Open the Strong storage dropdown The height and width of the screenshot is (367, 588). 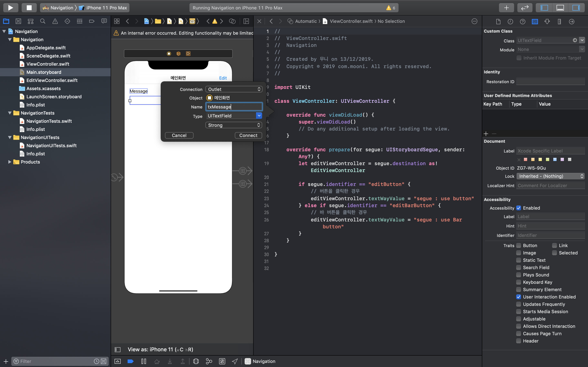[x=234, y=125]
